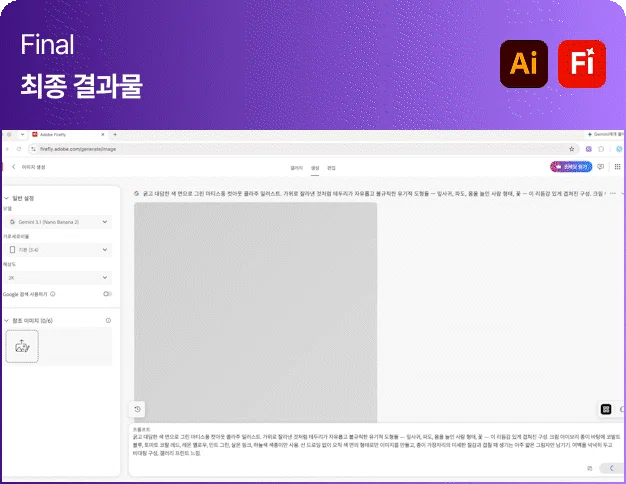The image size is (626, 484).
Task: Click the small icon left of generate button
Action: [590, 468]
